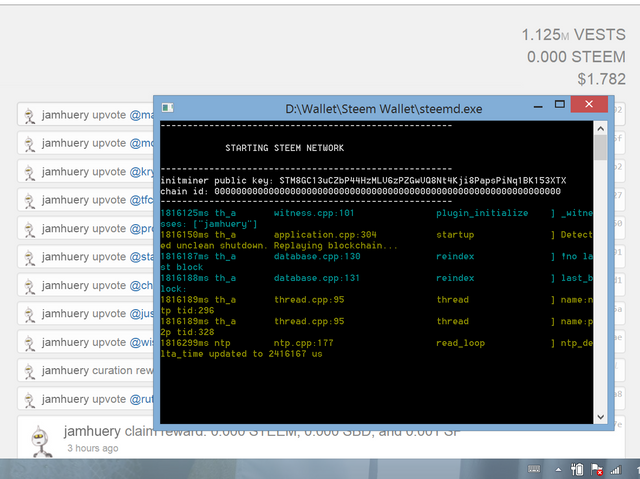Click avatar icon on the upvote @kry row

[30, 172]
